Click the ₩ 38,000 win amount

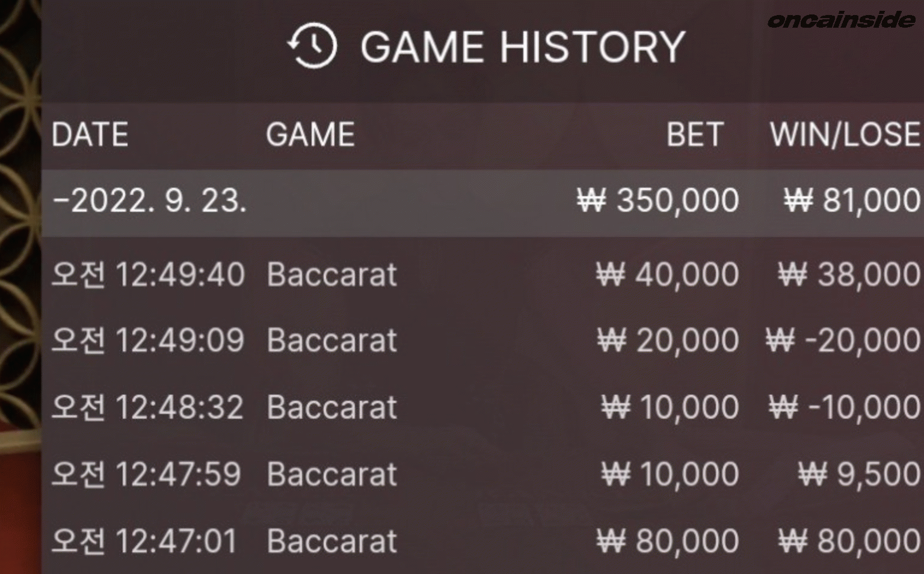click(x=849, y=275)
